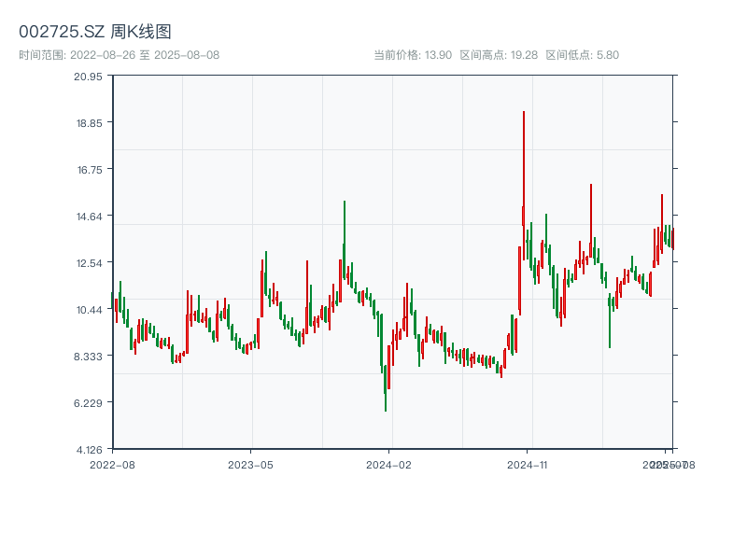
Task: Click the y-axis label 18.85
Action: pyautogui.click(x=89, y=123)
